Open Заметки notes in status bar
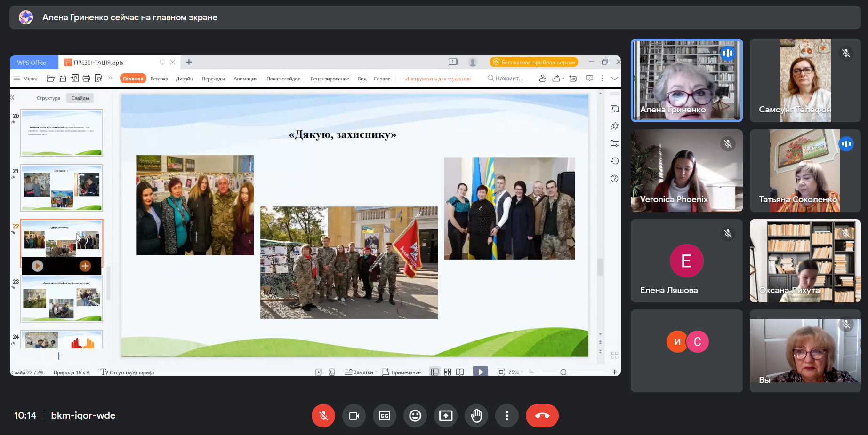 coord(361,372)
